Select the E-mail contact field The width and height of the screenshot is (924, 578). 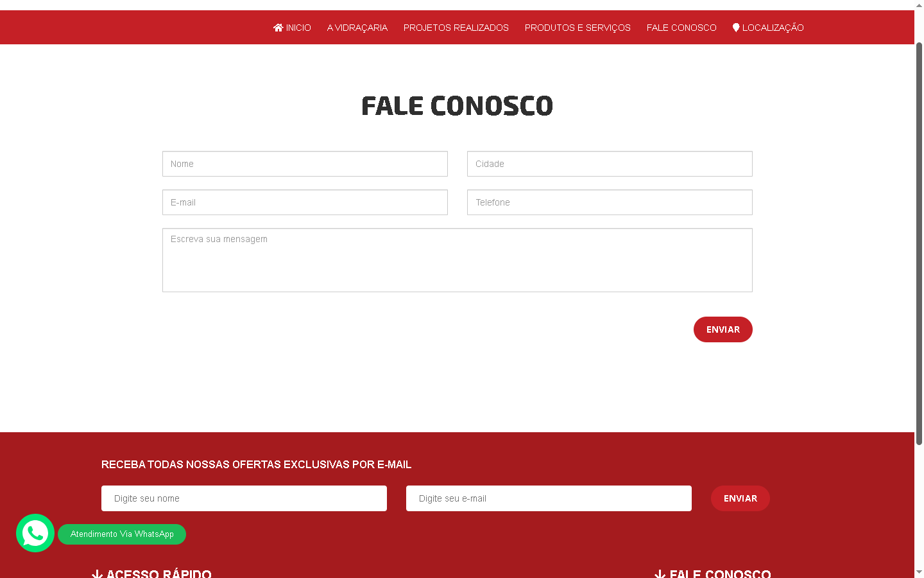[x=305, y=202]
